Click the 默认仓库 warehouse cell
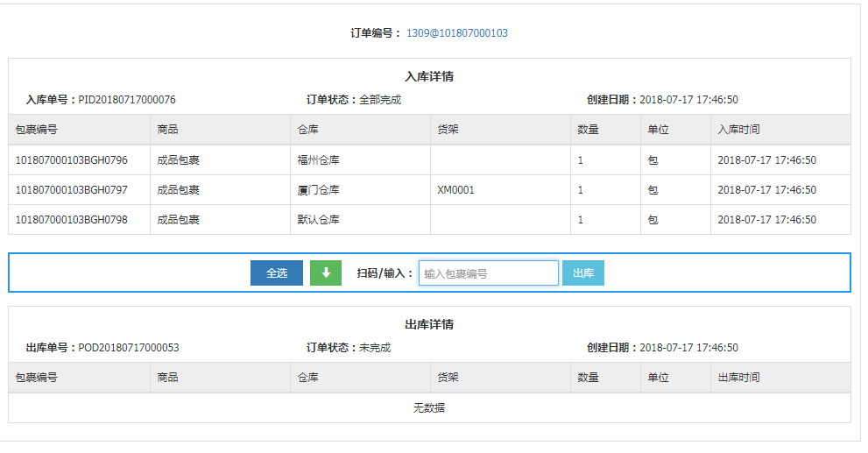 318,220
